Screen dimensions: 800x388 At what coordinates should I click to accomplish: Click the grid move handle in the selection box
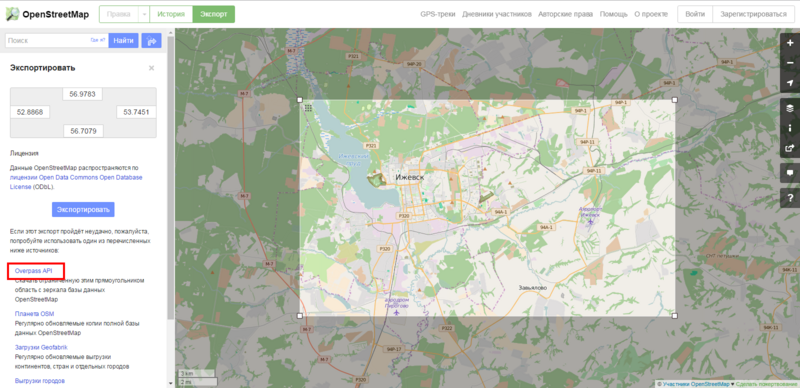coord(308,108)
